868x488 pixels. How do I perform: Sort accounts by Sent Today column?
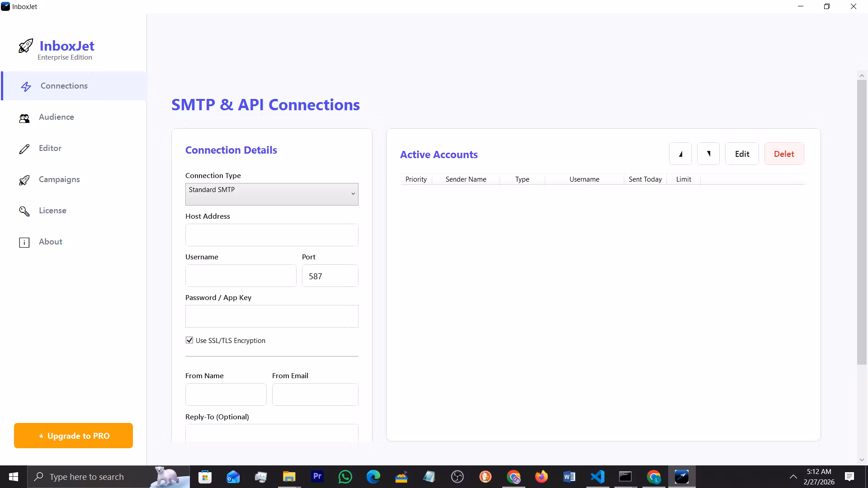[x=645, y=179]
